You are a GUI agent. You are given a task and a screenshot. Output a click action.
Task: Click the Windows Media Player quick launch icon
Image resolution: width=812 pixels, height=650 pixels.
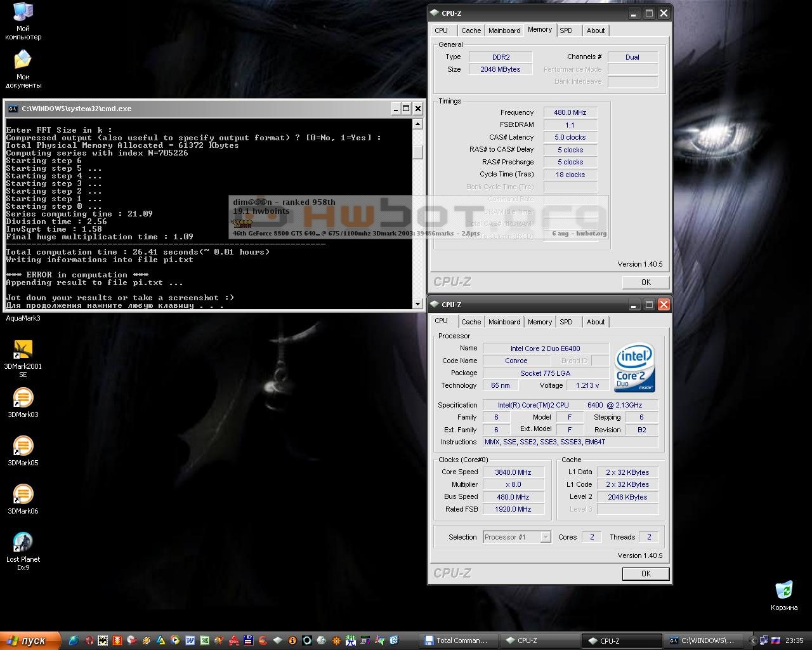coord(175,640)
